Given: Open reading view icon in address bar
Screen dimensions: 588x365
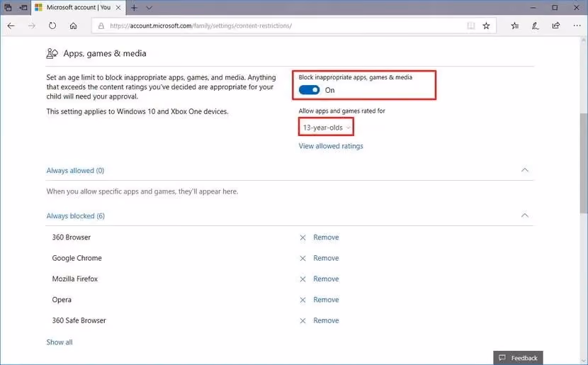Looking at the screenshot, I should [471, 26].
